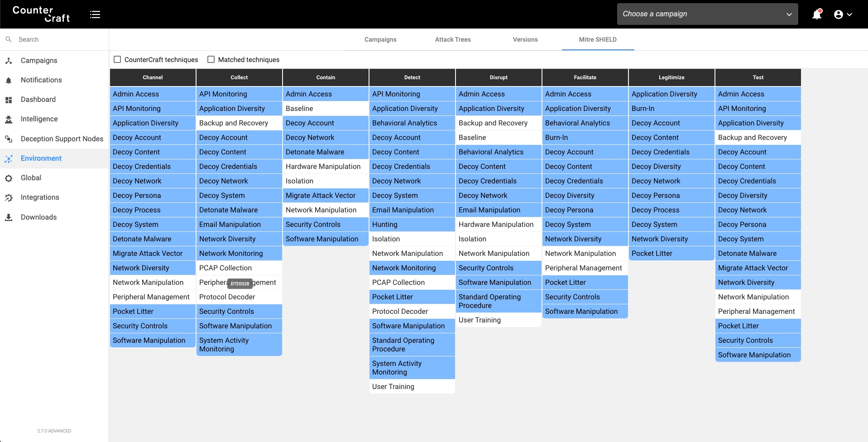This screenshot has width=868, height=442.
Task: Click the Test column header
Action: tap(758, 77)
